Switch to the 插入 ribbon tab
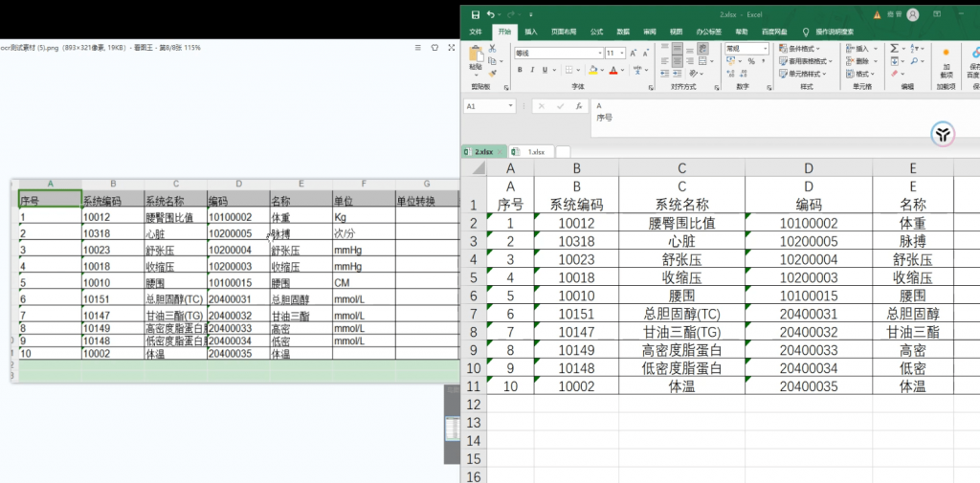The height and width of the screenshot is (483, 980). [x=530, y=32]
